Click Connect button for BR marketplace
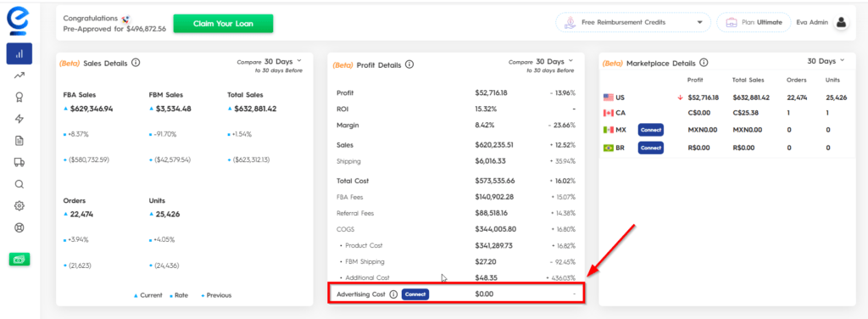This screenshot has width=868, height=319. click(x=650, y=148)
